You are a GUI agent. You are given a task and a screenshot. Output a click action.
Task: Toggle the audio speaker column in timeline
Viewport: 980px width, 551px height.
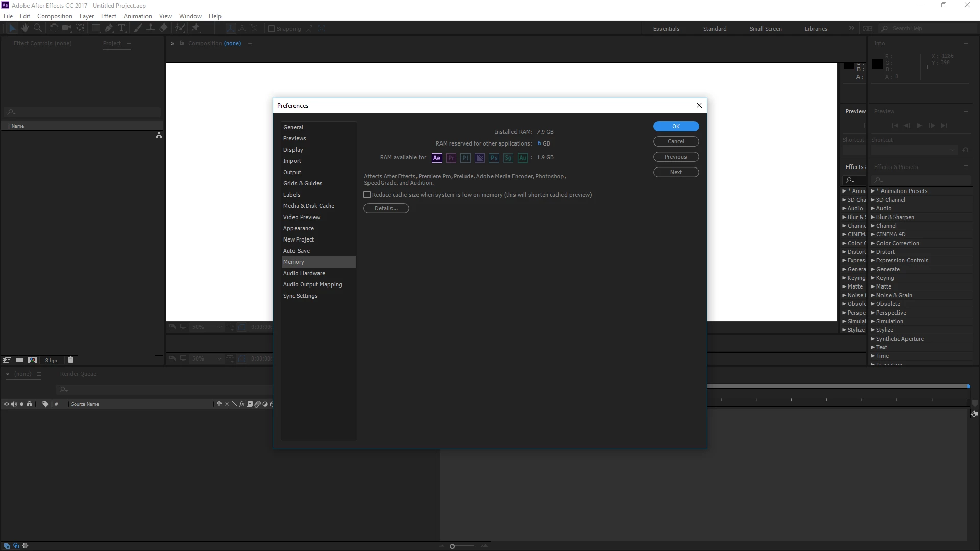(x=14, y=404)
